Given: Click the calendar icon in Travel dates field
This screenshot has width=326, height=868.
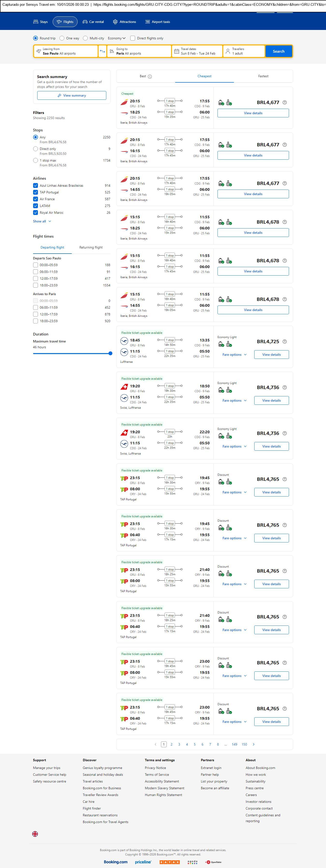Looking at the screenshot, I should coord(176,51).
